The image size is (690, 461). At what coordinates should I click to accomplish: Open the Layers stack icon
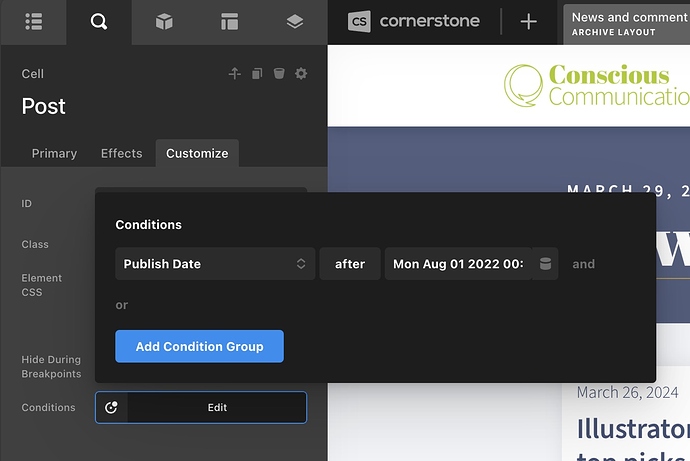294,22
